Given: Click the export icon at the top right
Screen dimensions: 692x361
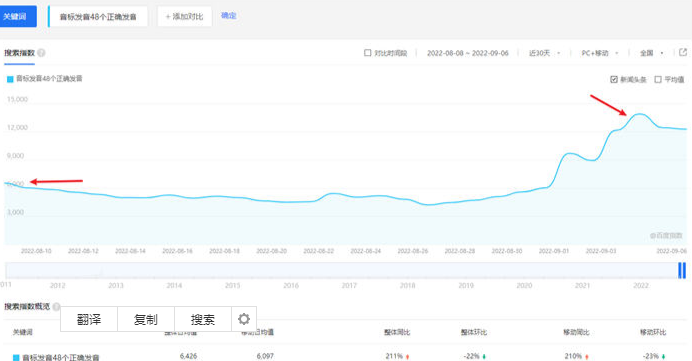Looking at the screenshot, I should click(683, 53).
